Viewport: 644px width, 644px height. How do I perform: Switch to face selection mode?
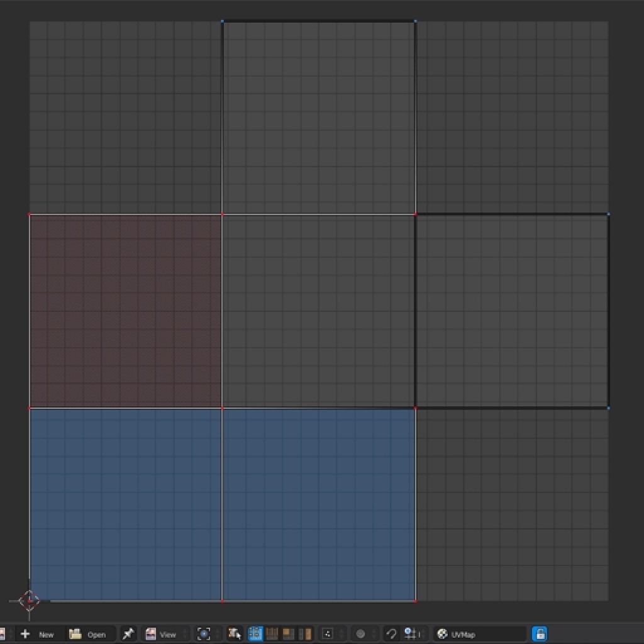coord(288,634)
